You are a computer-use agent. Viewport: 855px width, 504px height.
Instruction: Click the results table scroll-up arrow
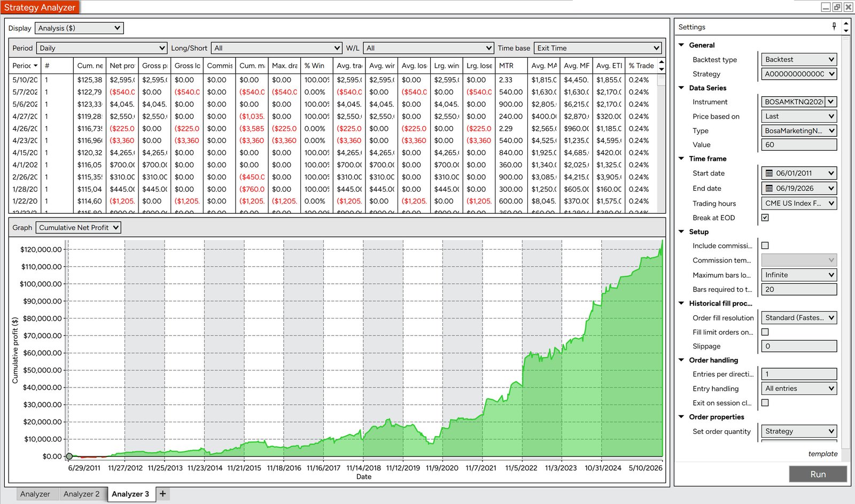662,62
